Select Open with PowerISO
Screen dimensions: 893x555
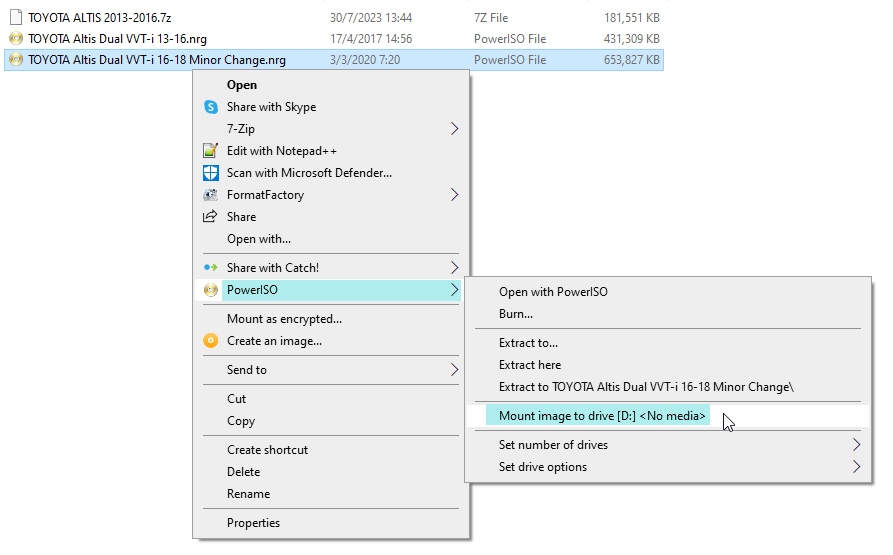tap(553, 292)
